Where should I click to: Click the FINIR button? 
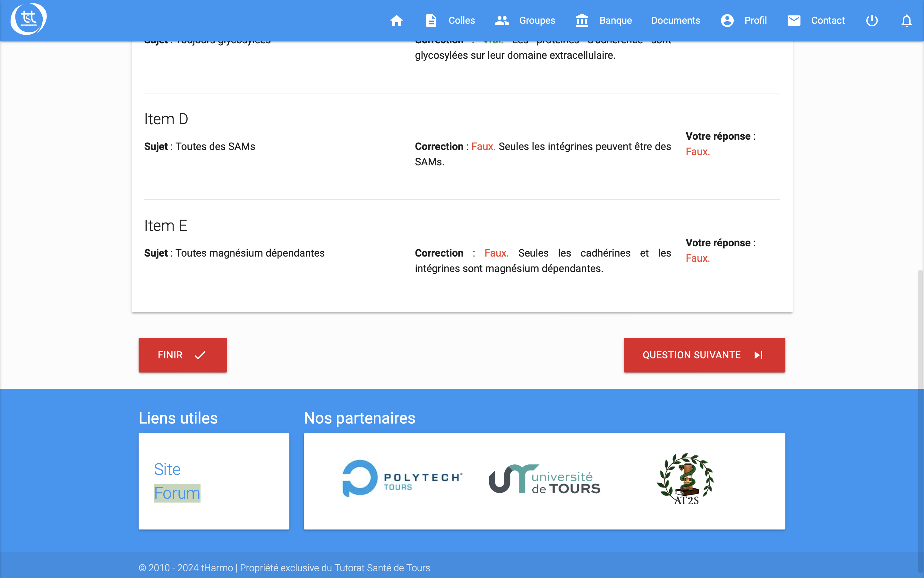click(183, 355)
